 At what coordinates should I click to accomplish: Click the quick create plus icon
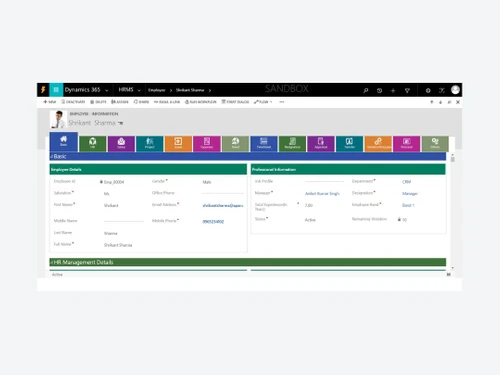(x=393, y=90)
